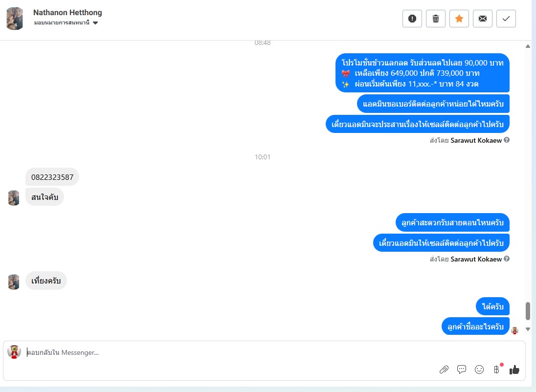Image resolution: width=536 pixels, height=392 pixels.
Task: Expand the assign conversation dropdown arrow
Action: [95, 23]
